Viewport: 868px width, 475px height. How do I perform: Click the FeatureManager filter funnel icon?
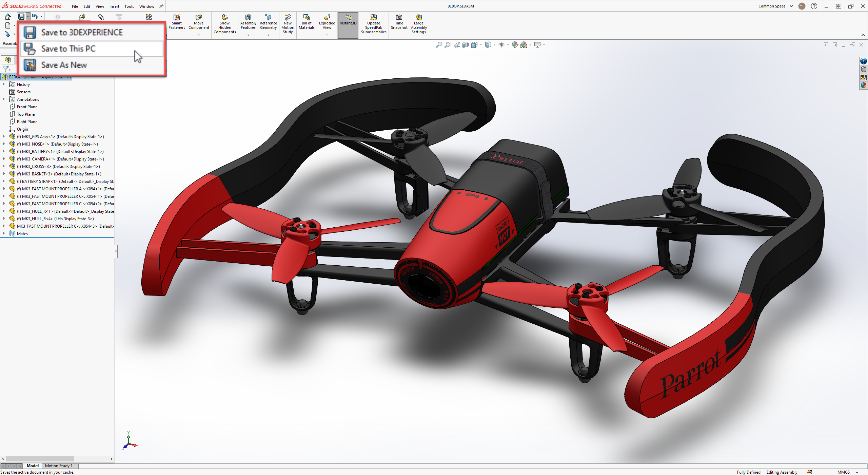(5, 69)
